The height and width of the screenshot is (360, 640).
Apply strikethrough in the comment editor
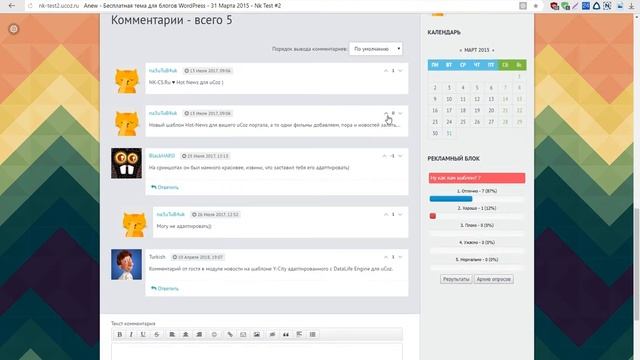point(156,334)
